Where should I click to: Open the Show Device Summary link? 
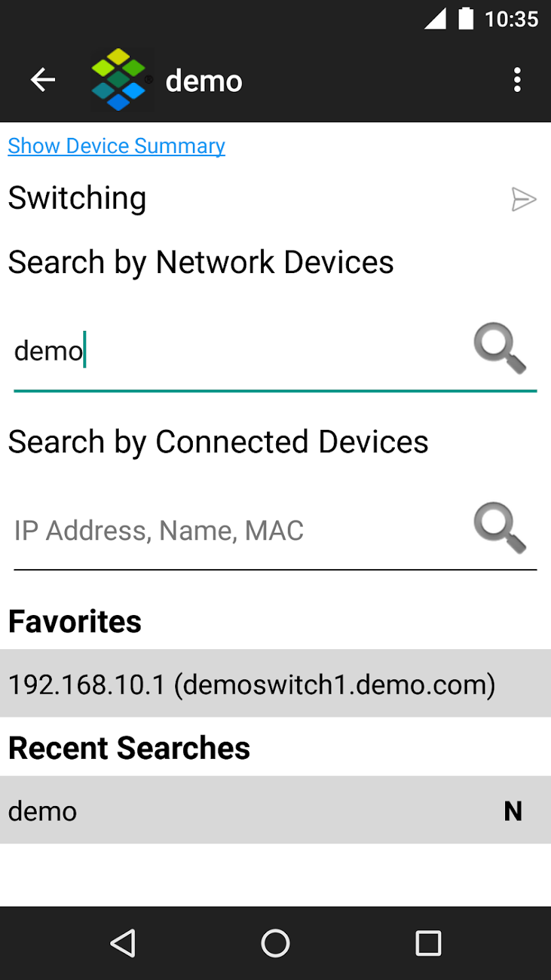pyautogui.click(x=117, y=146)
